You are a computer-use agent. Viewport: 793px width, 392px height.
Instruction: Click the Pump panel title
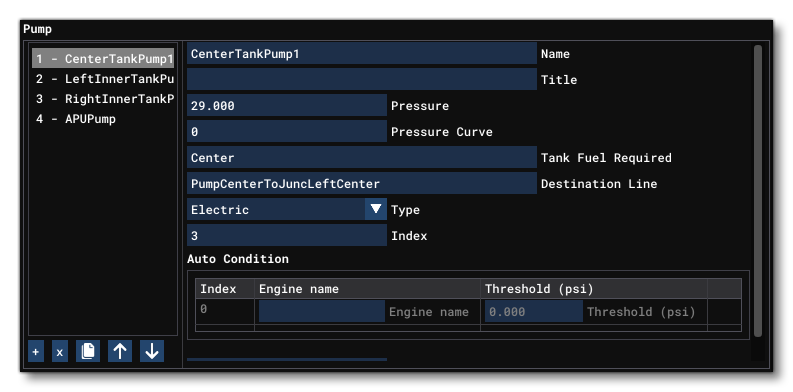(37, 29)
